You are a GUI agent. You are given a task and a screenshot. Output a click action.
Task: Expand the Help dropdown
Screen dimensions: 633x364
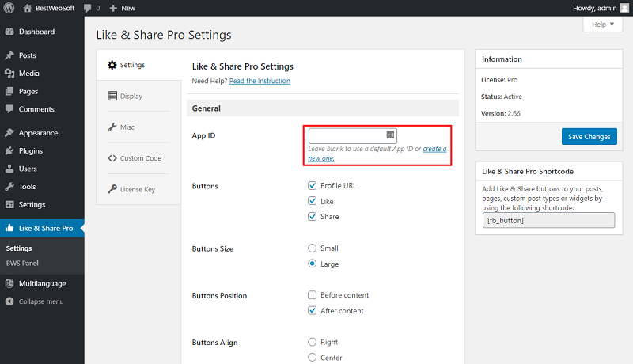pos(603,25)
